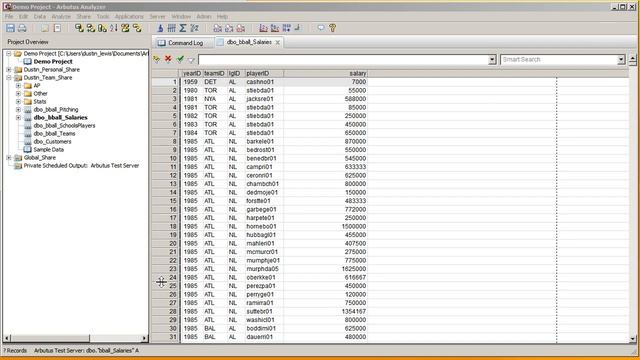The height and width of the screenshot is (360, 640).
Task: Open the Applications menu
Action: pos(129,16)
